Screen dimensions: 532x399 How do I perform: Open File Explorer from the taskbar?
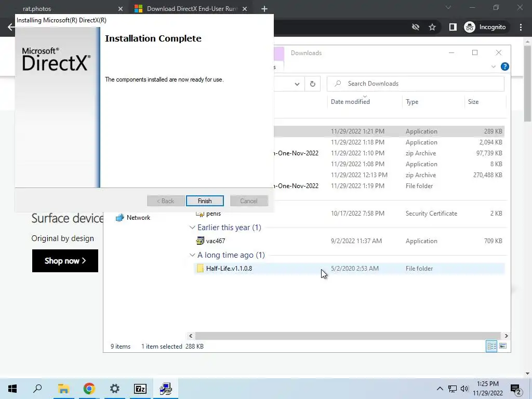pyautogui.click(x=63, y=389)
